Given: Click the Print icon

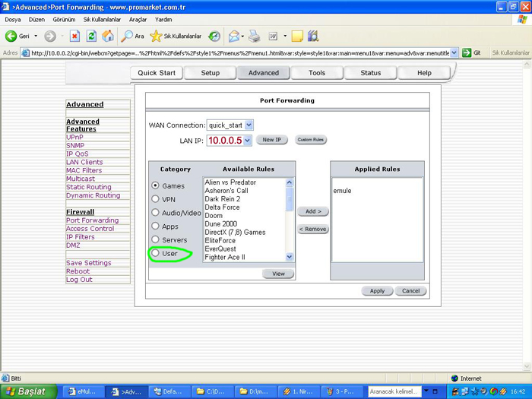Looking at the screenshot, I should [x=254, y=36].
